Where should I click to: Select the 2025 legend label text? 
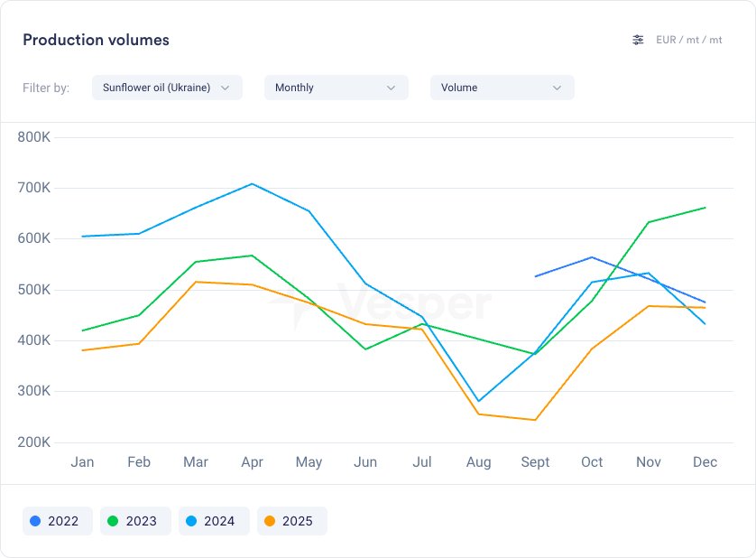pyautogui.click(x=298, y=521)
